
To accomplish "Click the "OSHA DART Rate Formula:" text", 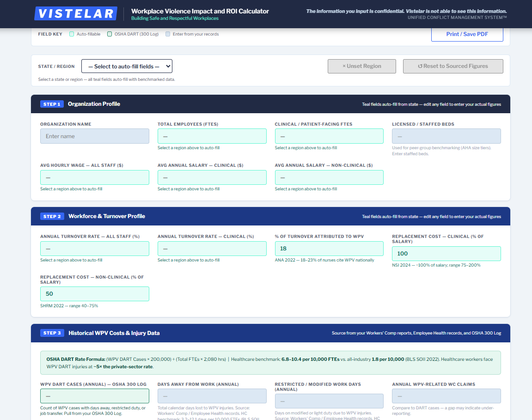I will click(76, 359).
